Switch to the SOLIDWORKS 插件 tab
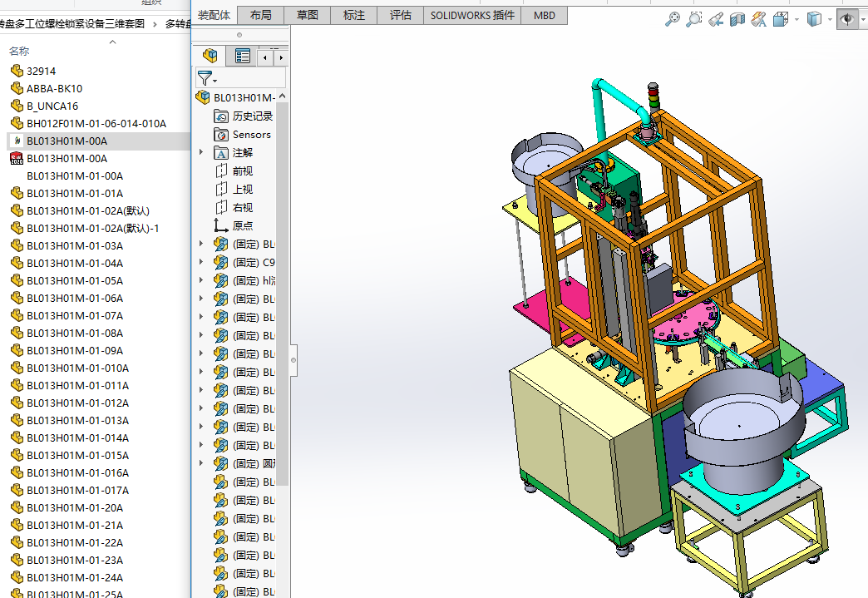Screen dimensions: 868x598 (471, 15)
